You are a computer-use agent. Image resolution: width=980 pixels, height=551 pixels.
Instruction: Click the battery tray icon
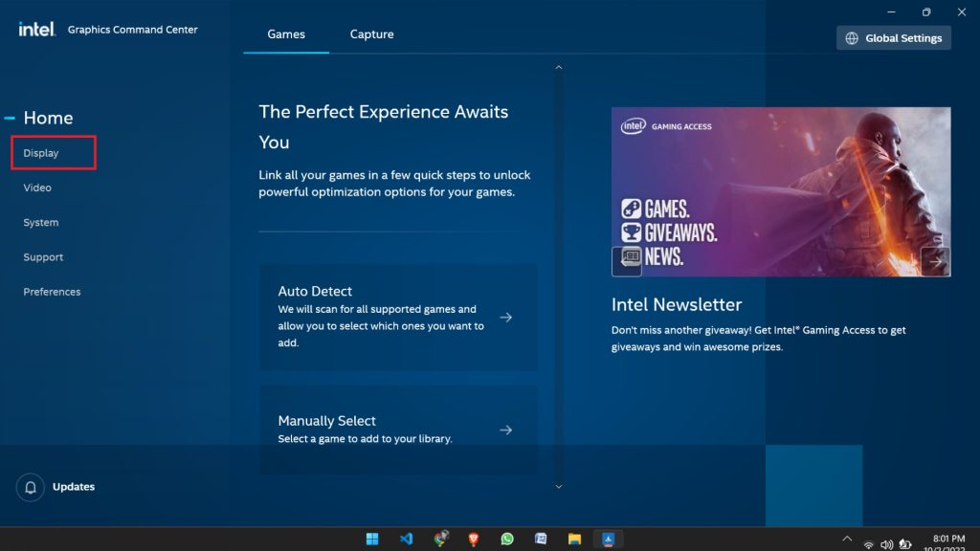click(x=905, y=544)
